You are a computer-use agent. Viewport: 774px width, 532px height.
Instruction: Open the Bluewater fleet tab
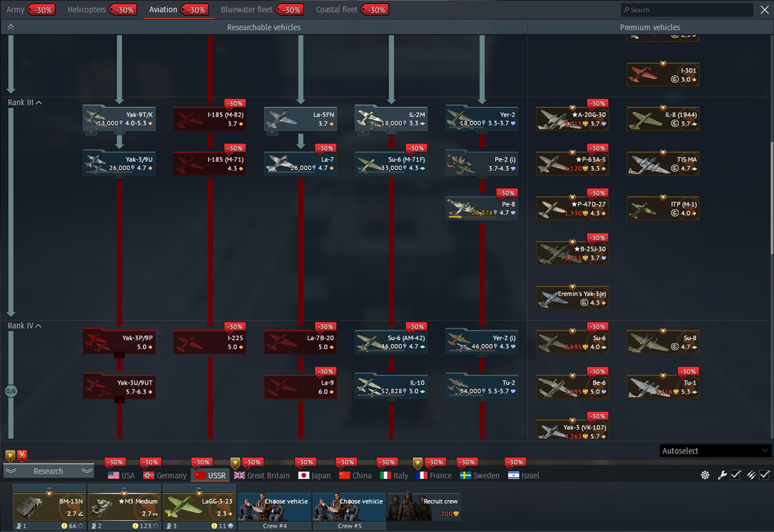point(246,9)
